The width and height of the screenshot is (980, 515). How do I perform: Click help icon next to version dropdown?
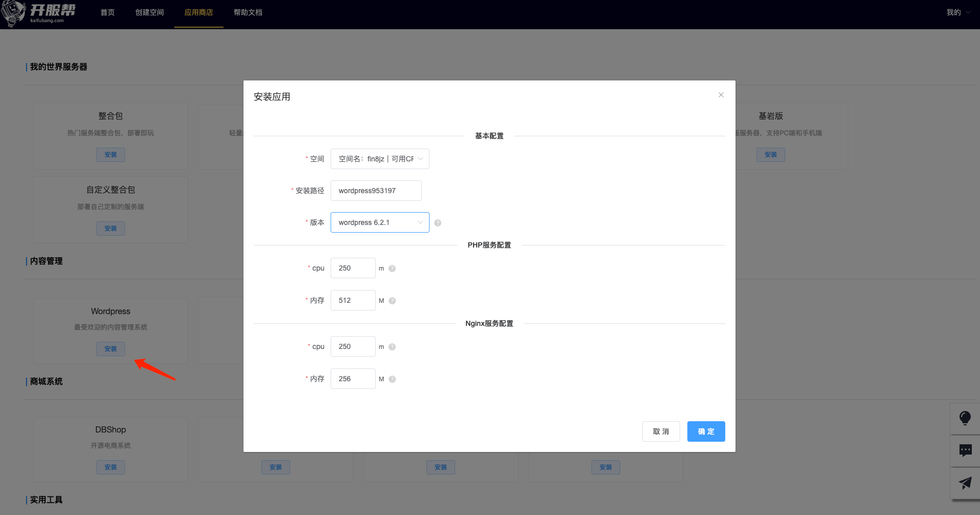[438, 223]
